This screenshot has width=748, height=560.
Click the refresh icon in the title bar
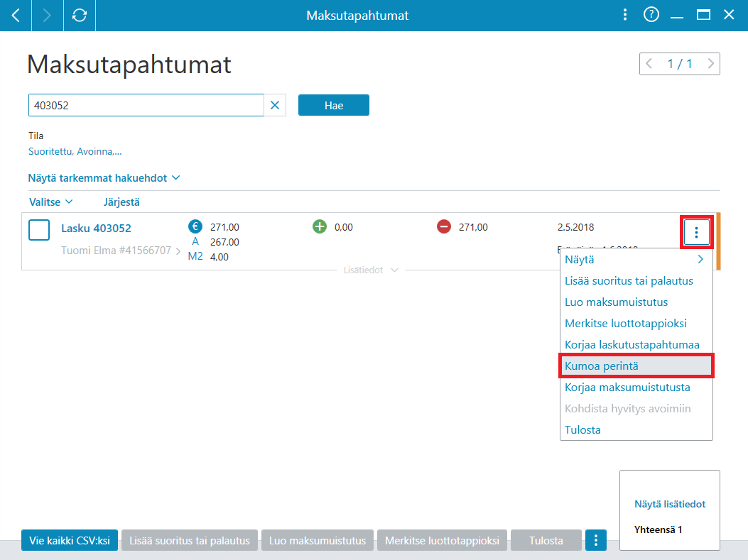[x=79, y=15]
